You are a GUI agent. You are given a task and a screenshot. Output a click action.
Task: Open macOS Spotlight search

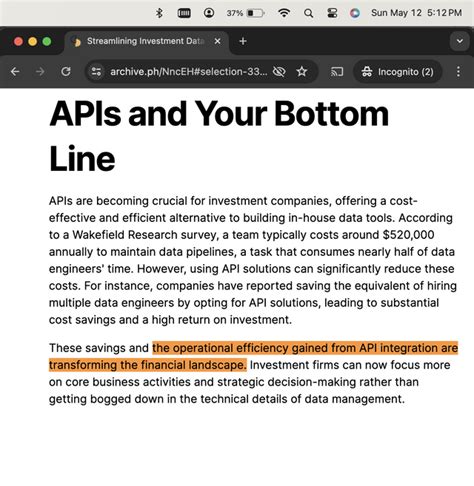308,13
